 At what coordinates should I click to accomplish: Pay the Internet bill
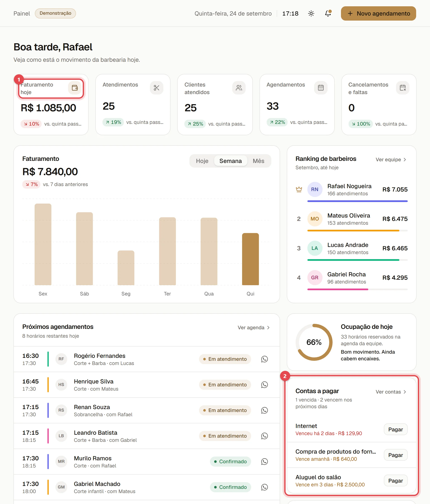coord(396,430)
